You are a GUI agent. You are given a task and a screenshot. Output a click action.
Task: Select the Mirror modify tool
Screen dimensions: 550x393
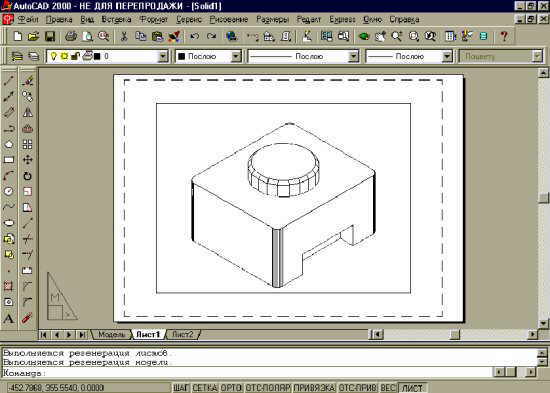[x=27, y=112]
